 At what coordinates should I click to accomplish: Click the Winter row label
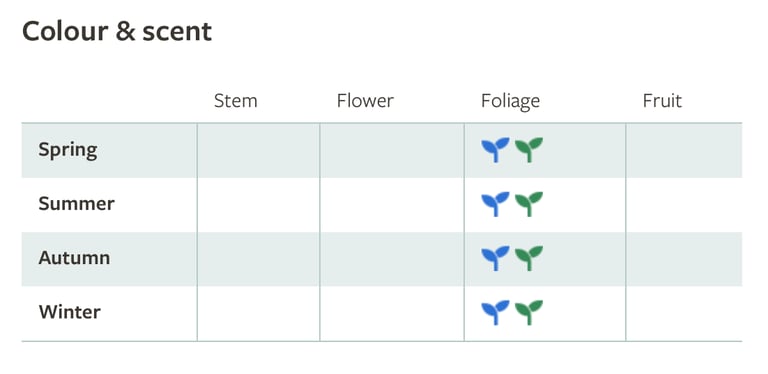pyautogui.click(x=70, y=312)
